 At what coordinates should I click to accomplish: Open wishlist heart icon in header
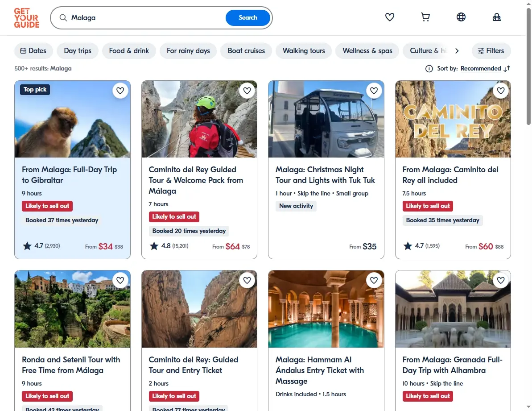click(x=389, y=17)
